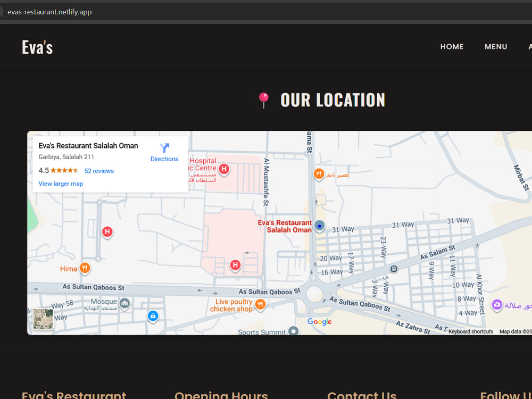Click the Sports Summit marker icon
Viewport: 532px width, 399px height.
coord(294,331)
